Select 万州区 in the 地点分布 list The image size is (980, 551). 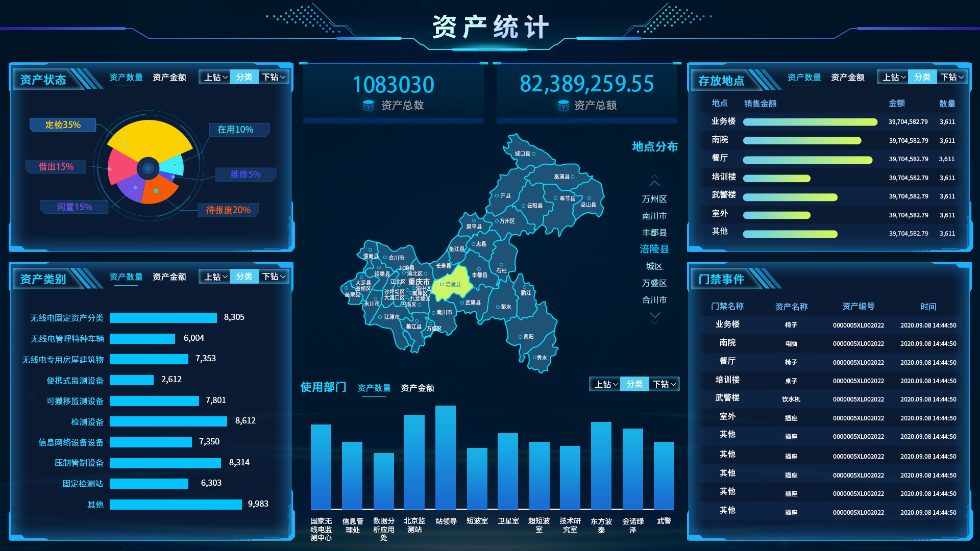[x=654, y=199]
